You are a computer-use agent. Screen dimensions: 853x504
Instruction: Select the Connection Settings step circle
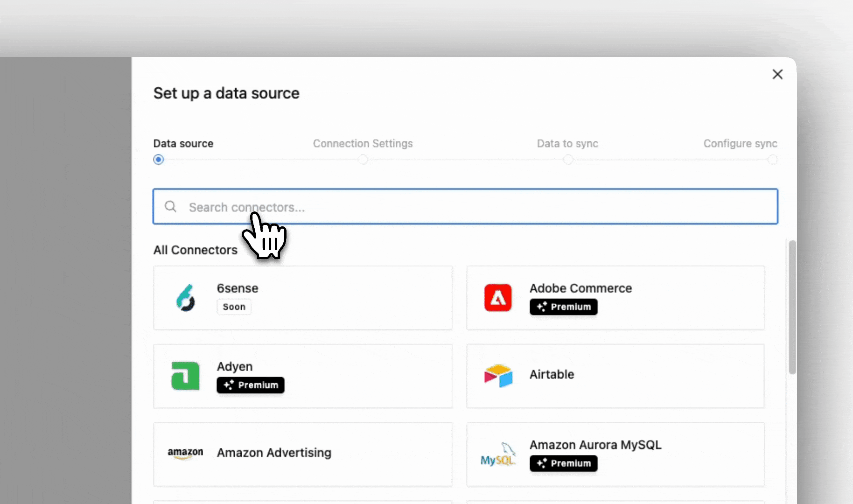coord(363,160)
